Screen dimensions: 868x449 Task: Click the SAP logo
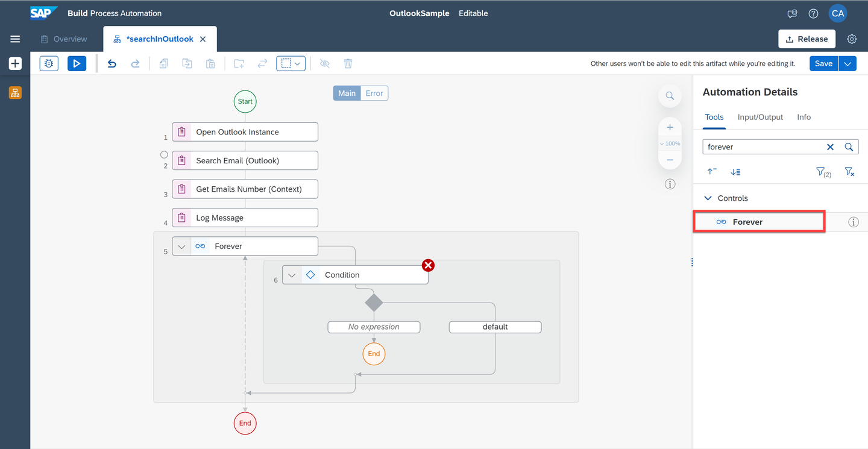pyautogui.click(x=44, y=13)
